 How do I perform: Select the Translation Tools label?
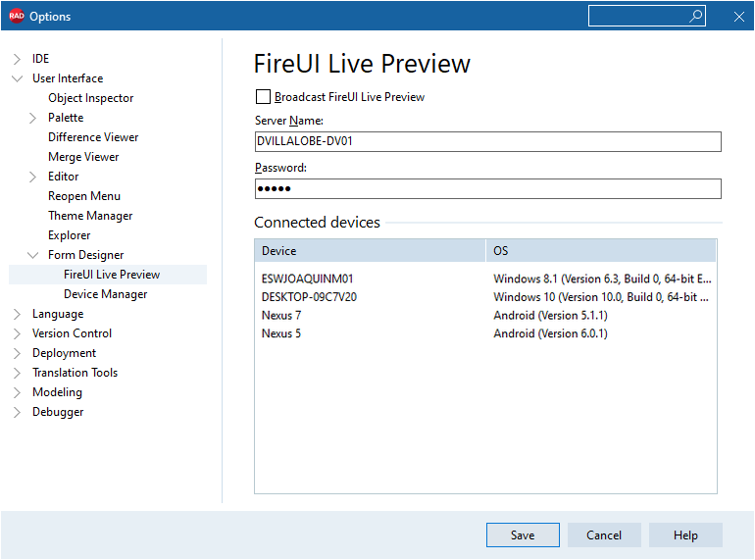[x=75, y=373]
